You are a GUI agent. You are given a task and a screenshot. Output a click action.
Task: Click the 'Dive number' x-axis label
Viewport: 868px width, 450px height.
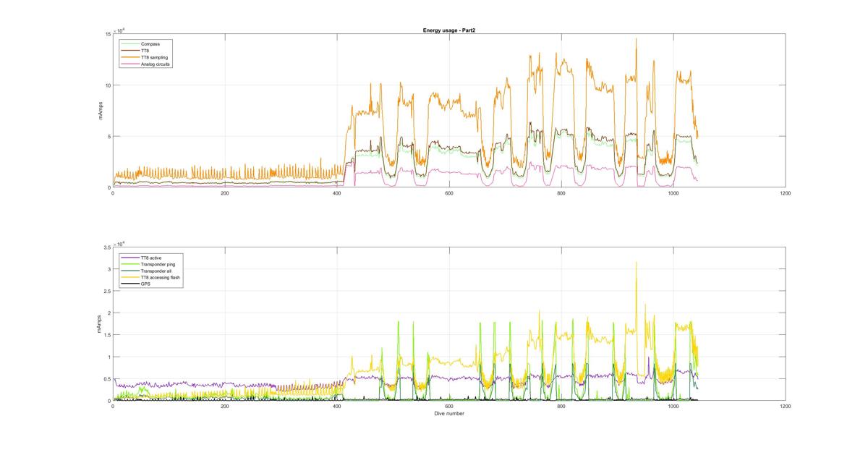coord(449,414)
